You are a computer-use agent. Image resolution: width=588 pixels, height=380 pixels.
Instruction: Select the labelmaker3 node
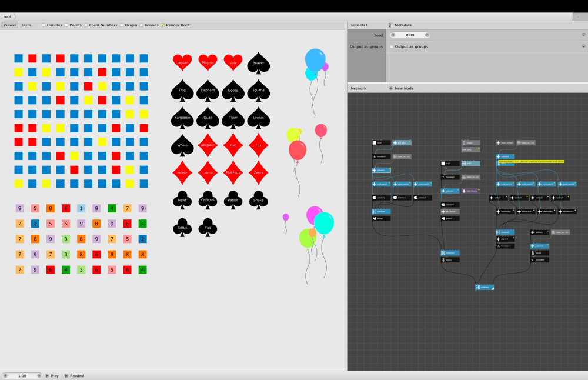tap(567, 212)
